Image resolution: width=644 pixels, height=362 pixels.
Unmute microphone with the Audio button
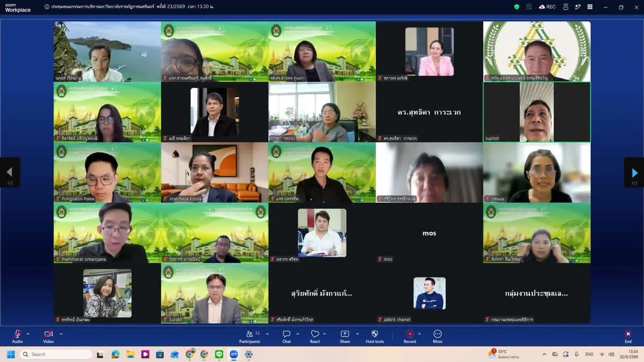[17, 336]
